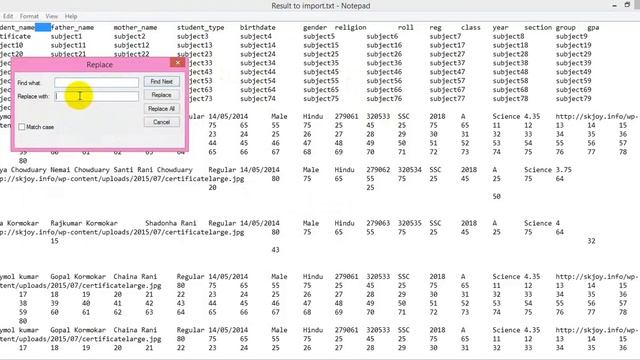This screenshot has width=640, height=360.
Task: Click the roll header text
Action: (406, 27)
